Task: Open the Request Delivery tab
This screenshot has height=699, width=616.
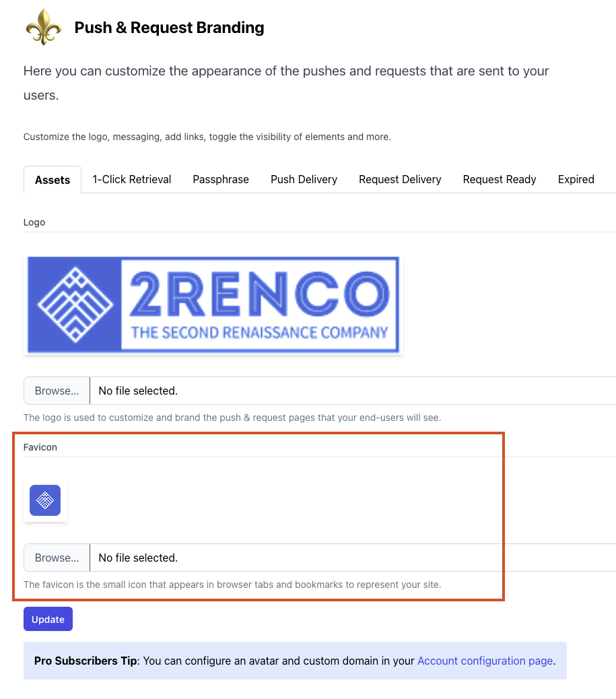Action: 400,180
